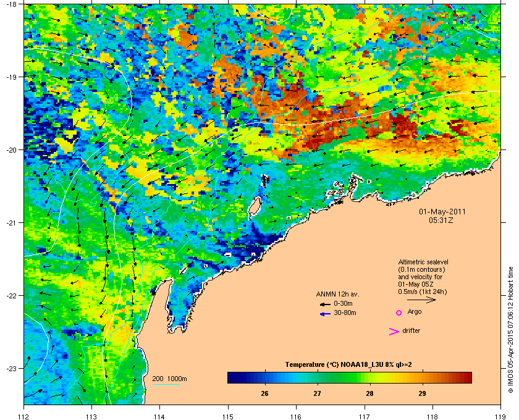Click the 'ANMN 12h av.' legend heading
519x420 pixels.
tap(337, 294)
